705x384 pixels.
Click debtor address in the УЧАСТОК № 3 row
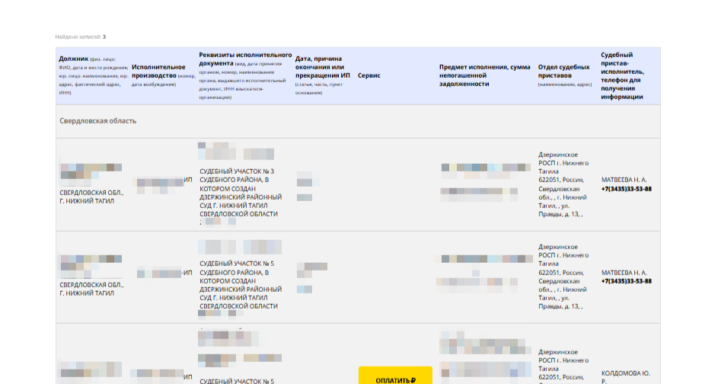(91, 196)
